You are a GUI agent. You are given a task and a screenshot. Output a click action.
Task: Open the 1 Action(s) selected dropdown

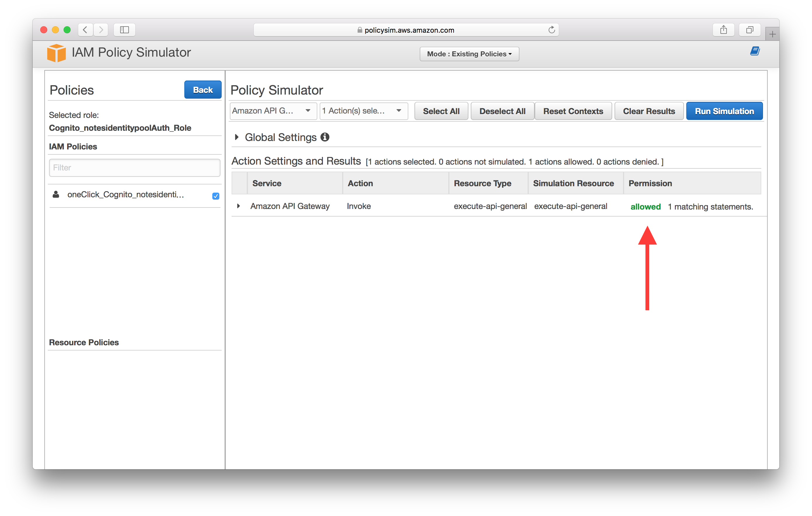click(x=362, y=111)
